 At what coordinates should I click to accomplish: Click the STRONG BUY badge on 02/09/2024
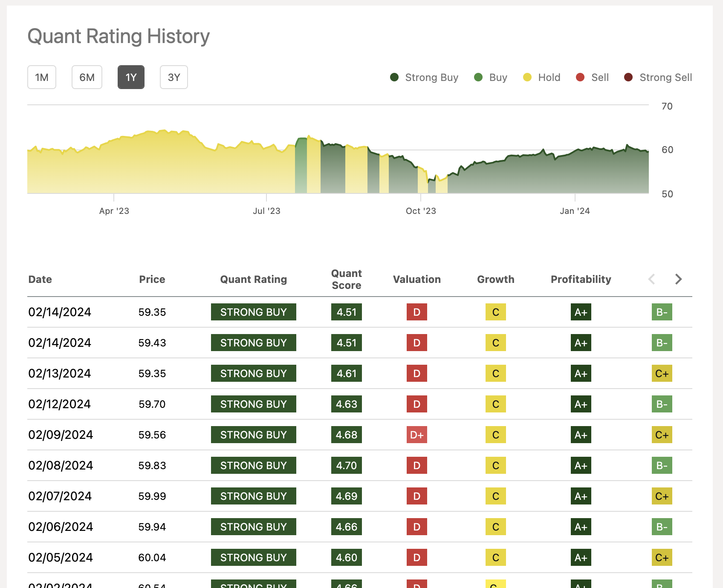pos(253,435)
